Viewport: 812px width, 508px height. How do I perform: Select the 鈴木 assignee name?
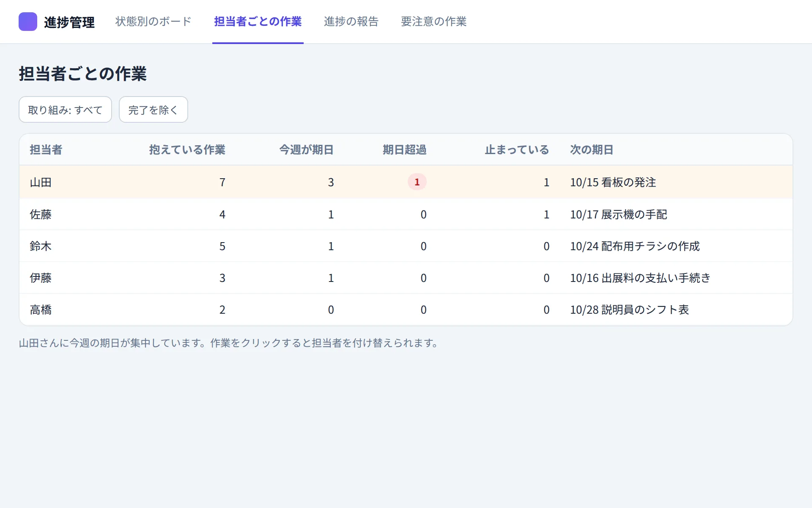click(41, 246)
